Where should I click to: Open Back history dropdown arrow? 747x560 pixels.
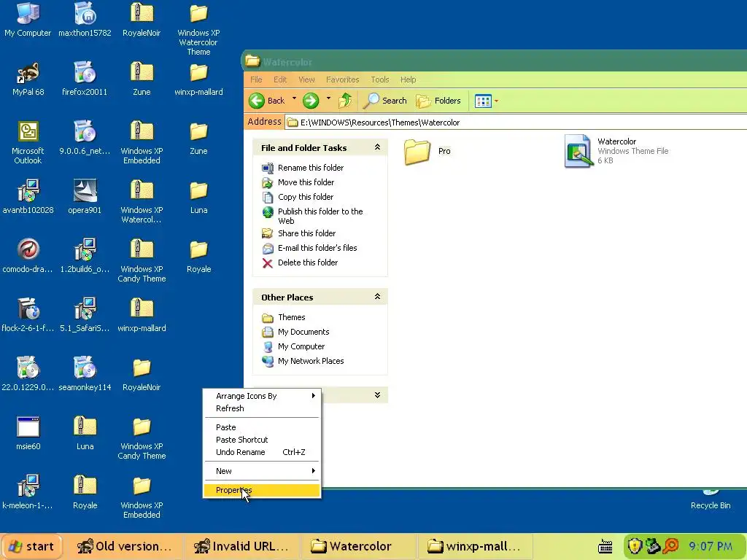tap(294, 99)
